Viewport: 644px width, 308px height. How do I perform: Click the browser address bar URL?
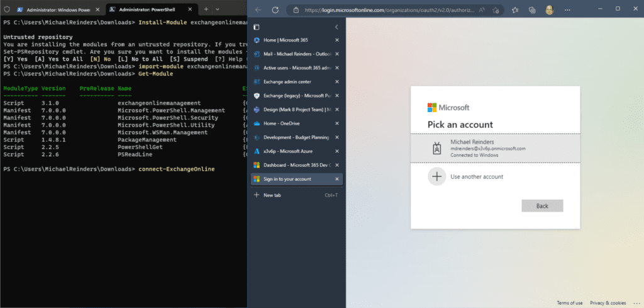pyautogui.click(x=388, y=10)
